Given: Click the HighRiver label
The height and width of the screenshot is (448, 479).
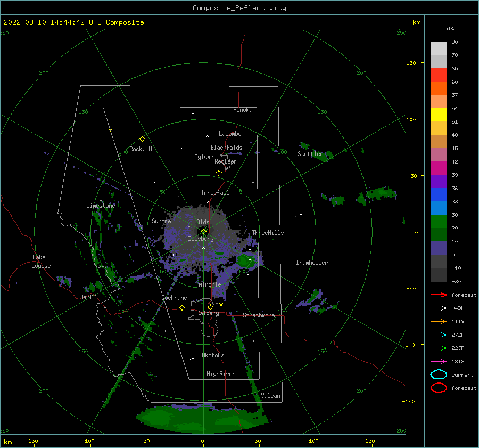Looking at the screenshot, I should (x=221, y=374).
